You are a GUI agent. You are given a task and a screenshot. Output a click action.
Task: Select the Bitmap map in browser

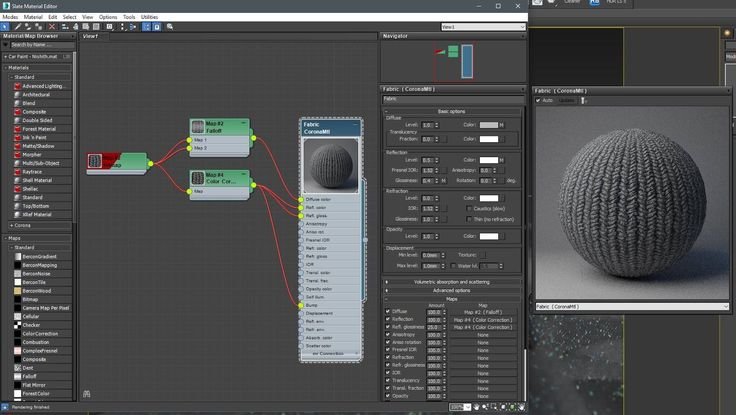tap(30, 300)
